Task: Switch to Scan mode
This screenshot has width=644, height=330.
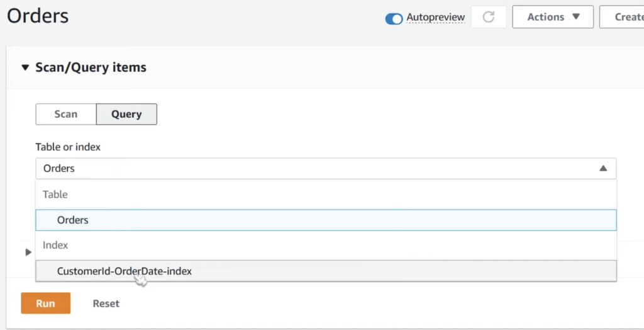Action: (x=65, y=114)
